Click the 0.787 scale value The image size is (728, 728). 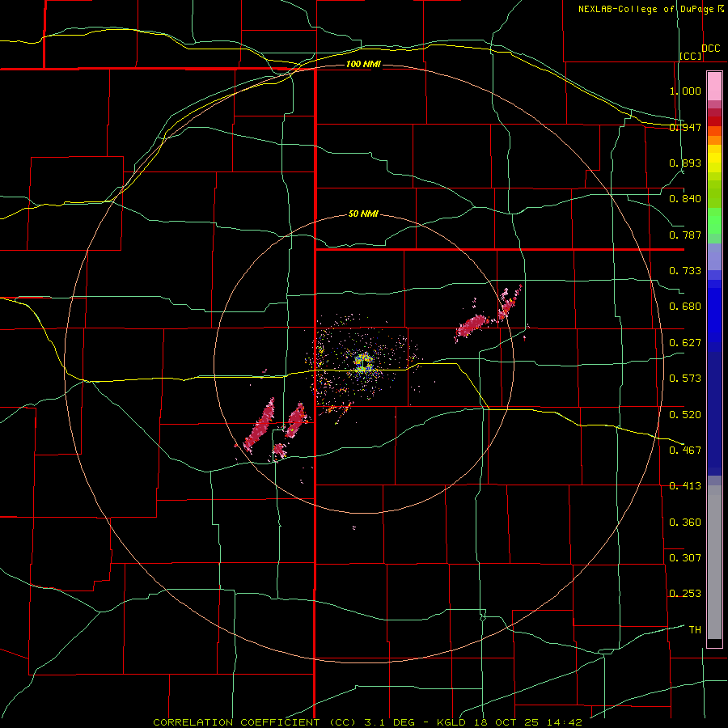click(x=685, y=235)
